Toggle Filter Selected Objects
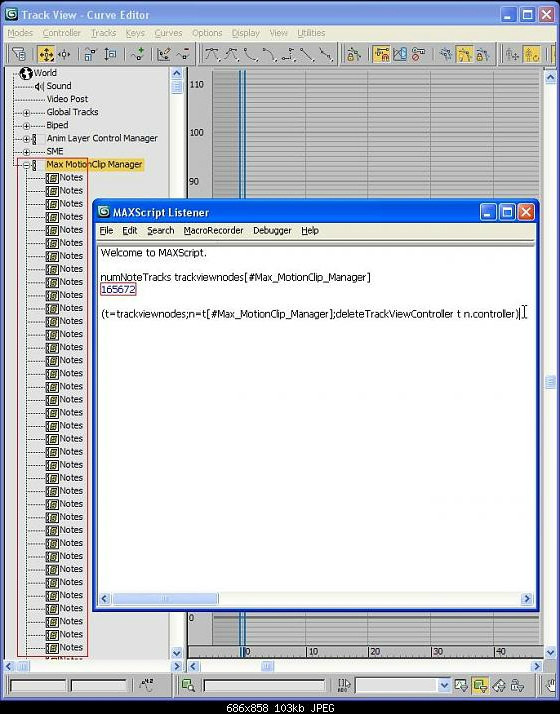The width and height of the screenshot is (560, 714). click(479, 684)
